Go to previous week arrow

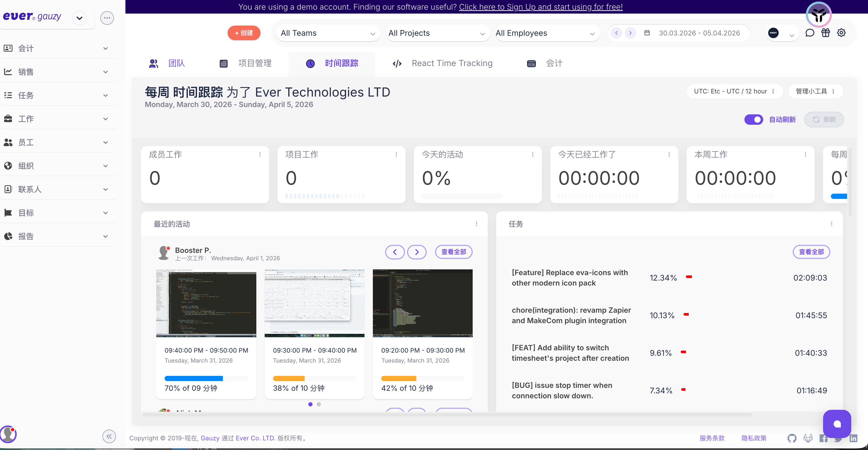(616, 33)
